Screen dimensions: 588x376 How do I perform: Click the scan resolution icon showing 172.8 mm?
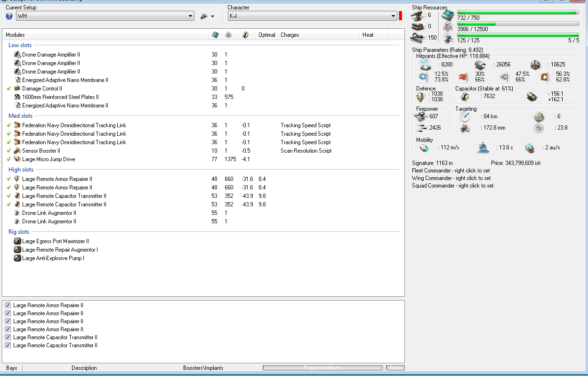pyautogui.click(x=465, y=128)
